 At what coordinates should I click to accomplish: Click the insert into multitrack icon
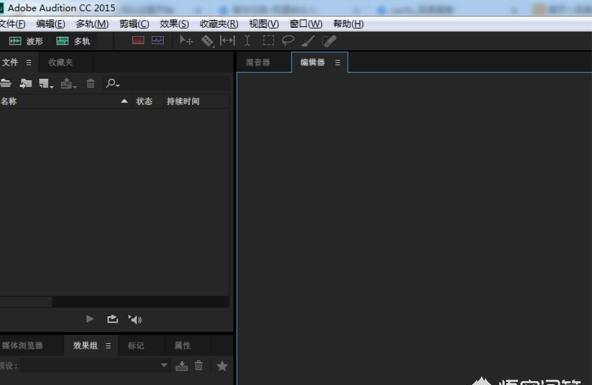[x=68, y=83]
